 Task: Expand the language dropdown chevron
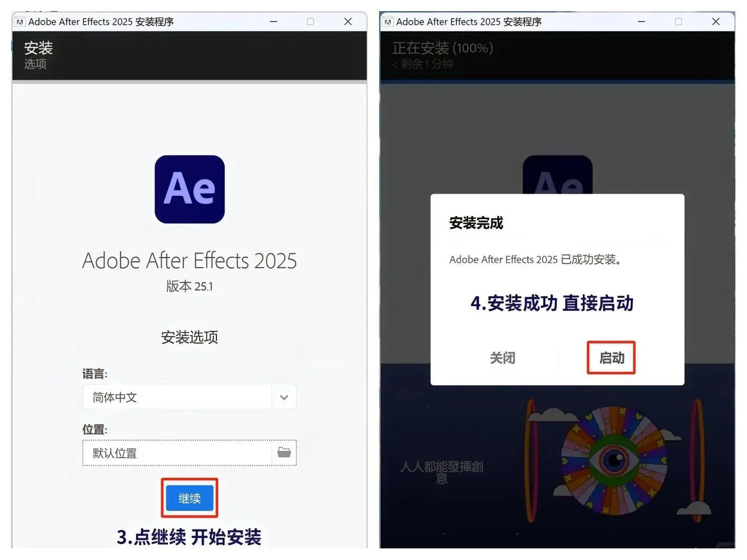pos(284,397)
